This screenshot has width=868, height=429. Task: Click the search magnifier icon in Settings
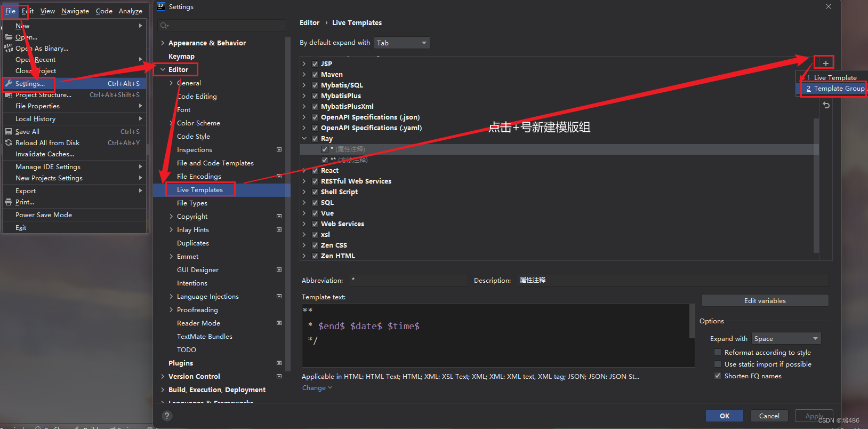point(164,26)
